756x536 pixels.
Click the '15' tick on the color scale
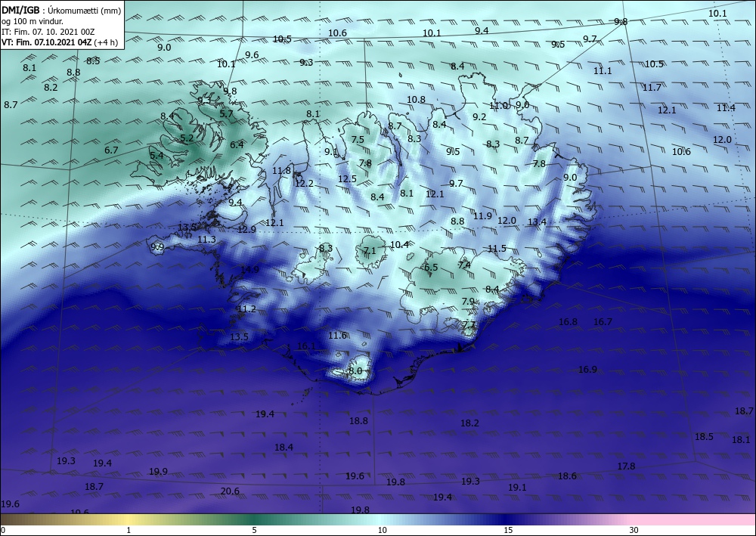(508, 530)
